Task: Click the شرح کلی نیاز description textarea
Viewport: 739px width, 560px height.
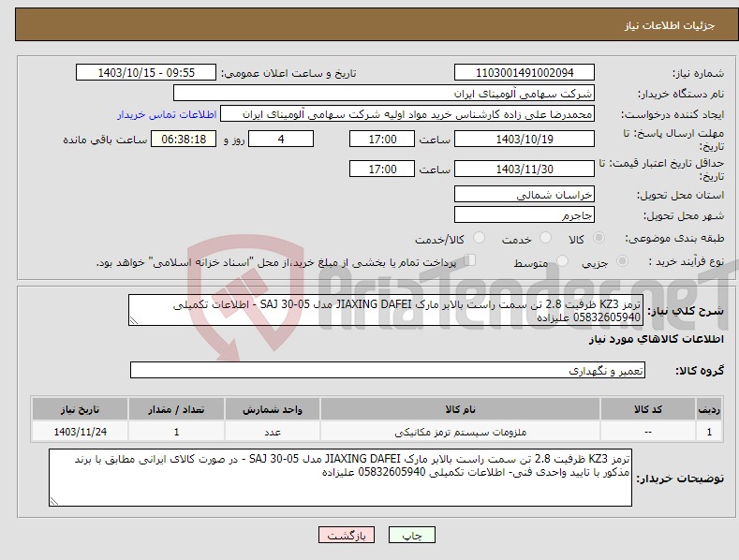Action: coord(386,310)
